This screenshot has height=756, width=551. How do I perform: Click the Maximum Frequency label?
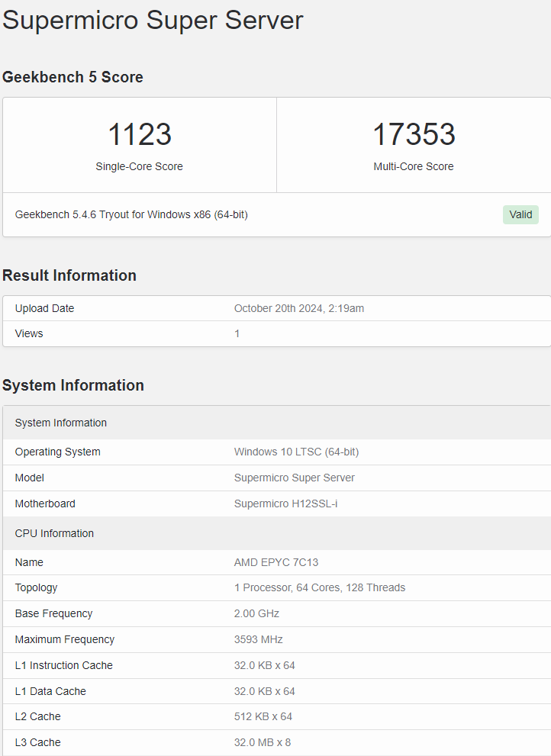click(65, 639)
